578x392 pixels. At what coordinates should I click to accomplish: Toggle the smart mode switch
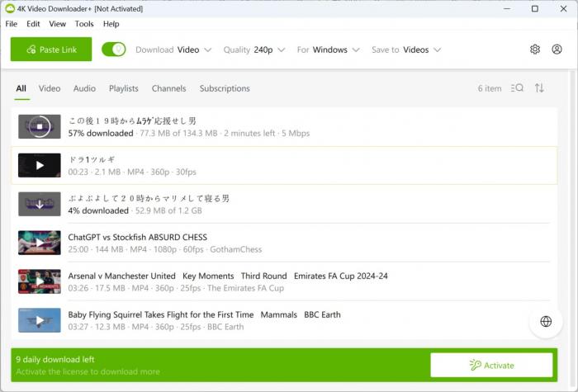tap(114, 50)
